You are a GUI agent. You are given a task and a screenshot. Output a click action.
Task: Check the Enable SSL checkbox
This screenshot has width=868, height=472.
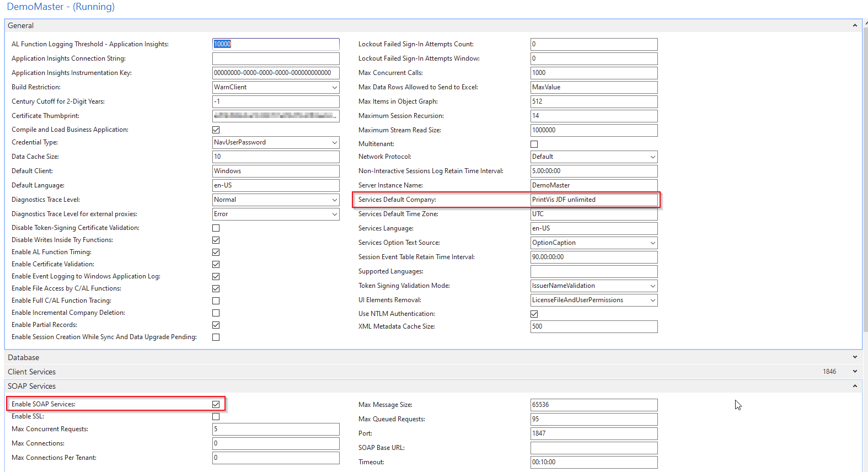pyautogui.click(x=216, y=416)
